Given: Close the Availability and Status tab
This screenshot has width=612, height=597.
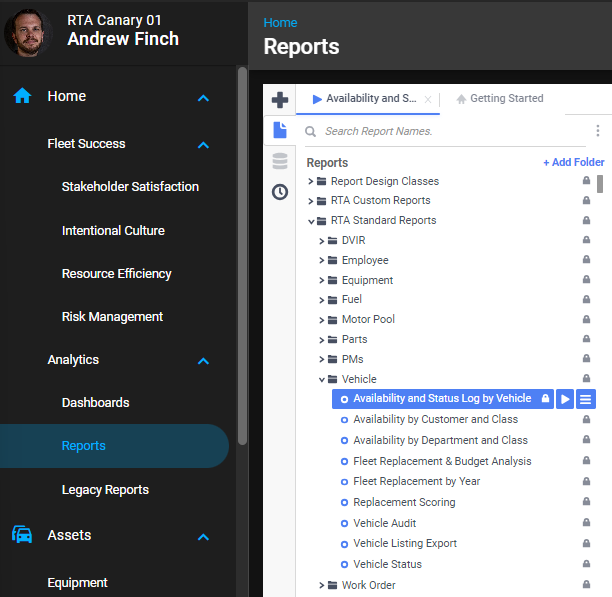Looking at the screenshot, I should 428,100.
